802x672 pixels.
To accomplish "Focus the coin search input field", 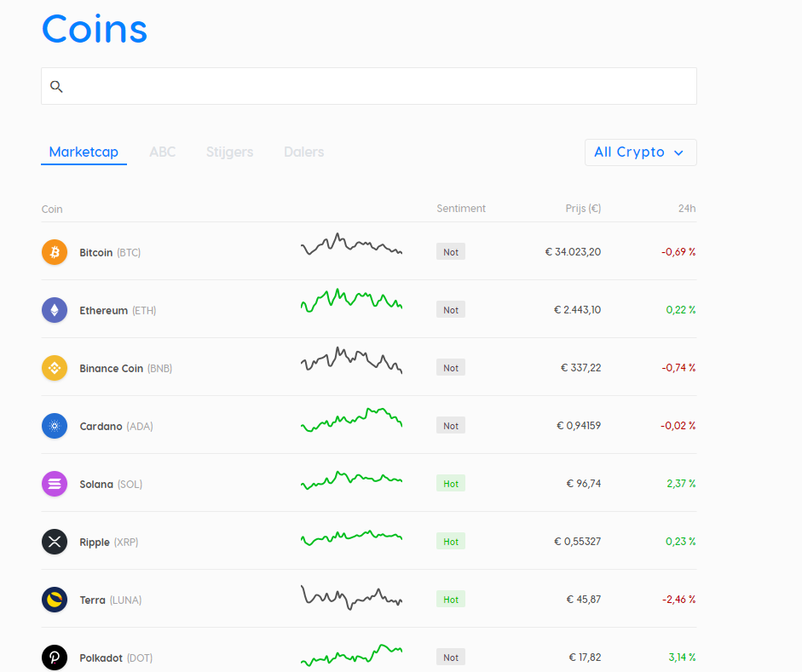I will 369,86.
